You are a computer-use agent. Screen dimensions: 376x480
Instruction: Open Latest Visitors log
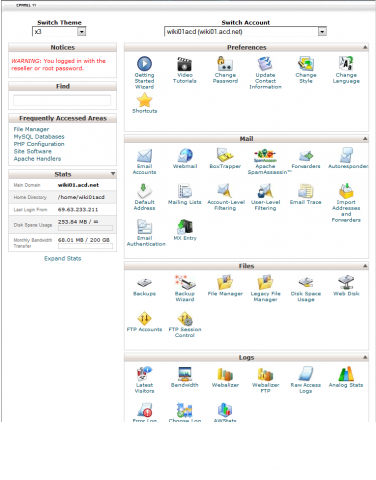pyautogui.click(x=144, y=380)
